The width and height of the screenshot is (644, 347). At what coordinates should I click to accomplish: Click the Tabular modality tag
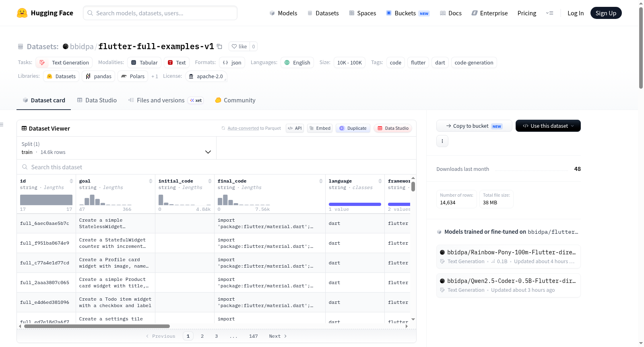point(144,62)
